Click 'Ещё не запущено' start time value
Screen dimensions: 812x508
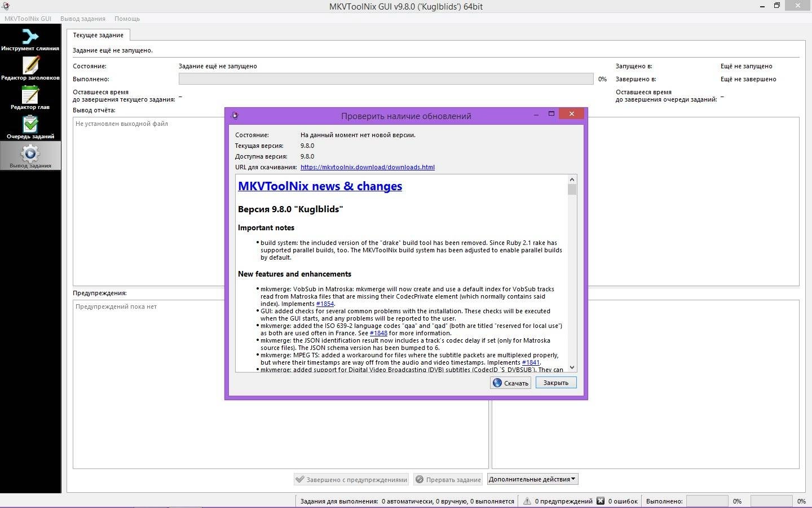coord(747,66)
